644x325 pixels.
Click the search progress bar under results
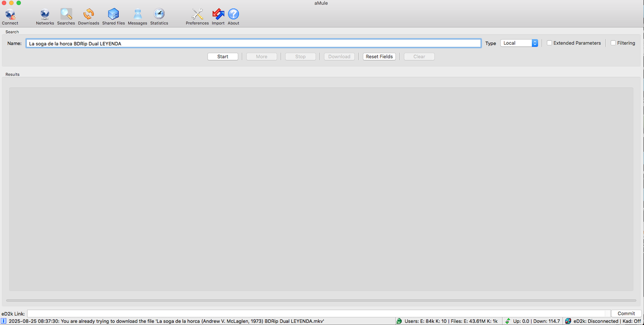[x=321, y=301]
